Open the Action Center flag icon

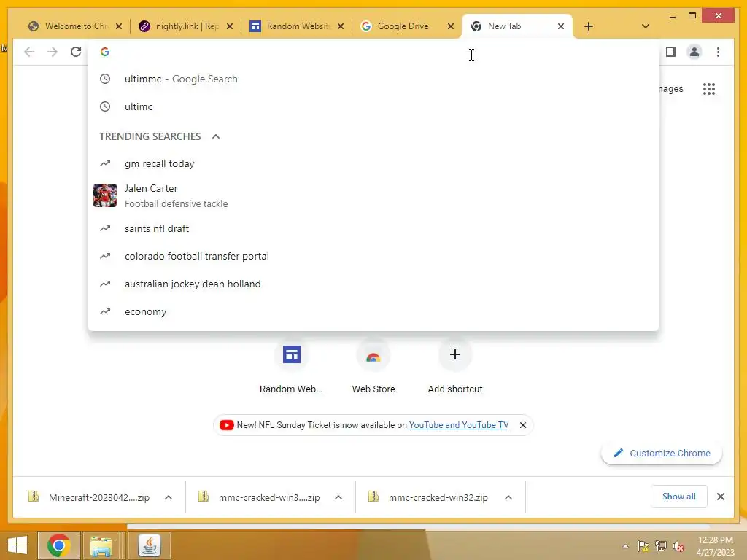click(643, 546)
